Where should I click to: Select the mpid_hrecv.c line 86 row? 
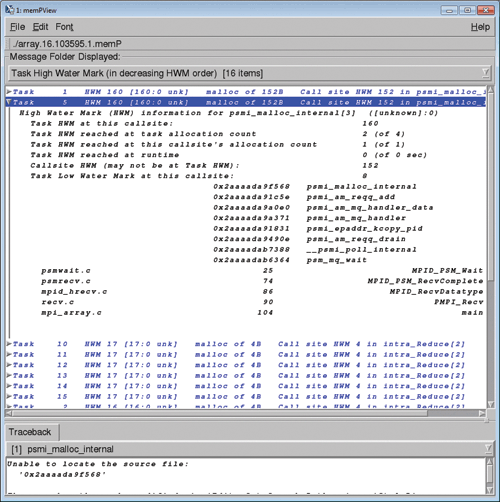(262, 291)
